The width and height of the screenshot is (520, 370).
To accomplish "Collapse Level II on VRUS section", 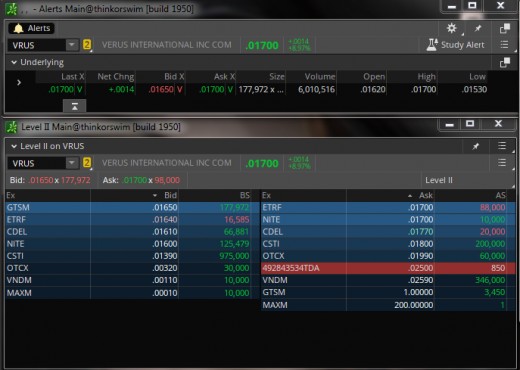I will [x=14, y=146].
